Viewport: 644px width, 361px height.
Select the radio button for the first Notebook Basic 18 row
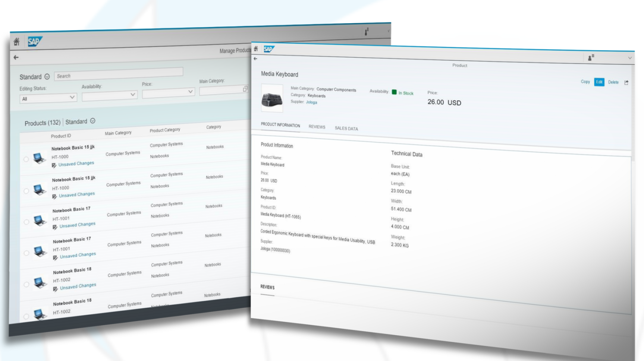coord(26,285)
